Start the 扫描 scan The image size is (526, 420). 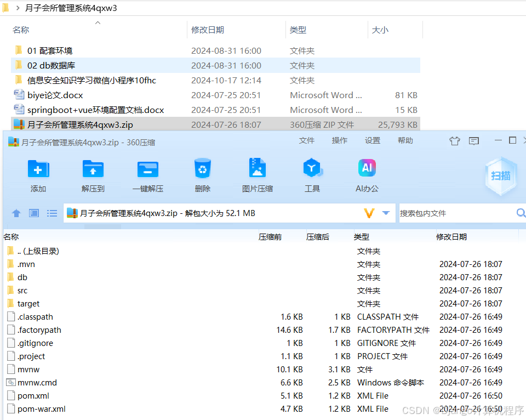(x=500, y=175)
